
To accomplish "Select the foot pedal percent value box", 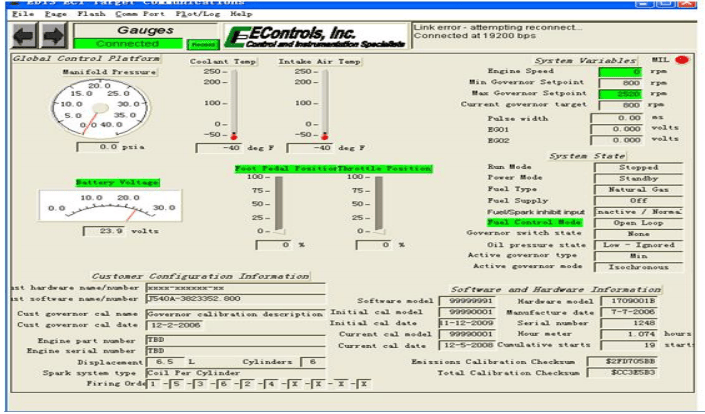I will click(273, 245).
